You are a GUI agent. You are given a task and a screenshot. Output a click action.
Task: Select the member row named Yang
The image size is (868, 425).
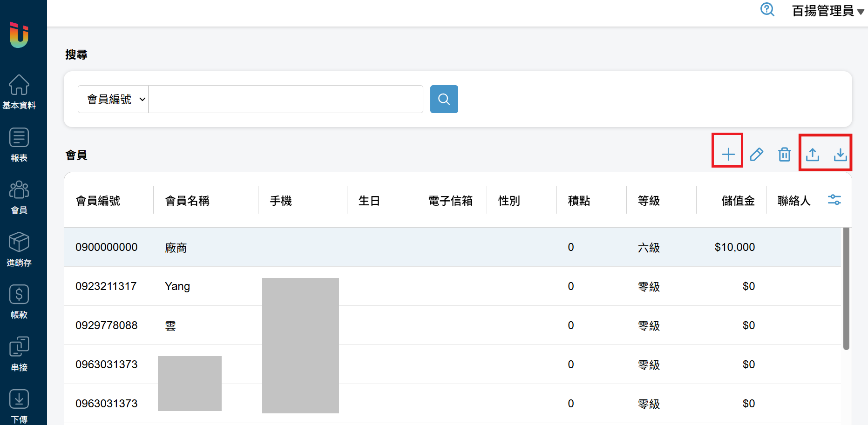(177, 286)
